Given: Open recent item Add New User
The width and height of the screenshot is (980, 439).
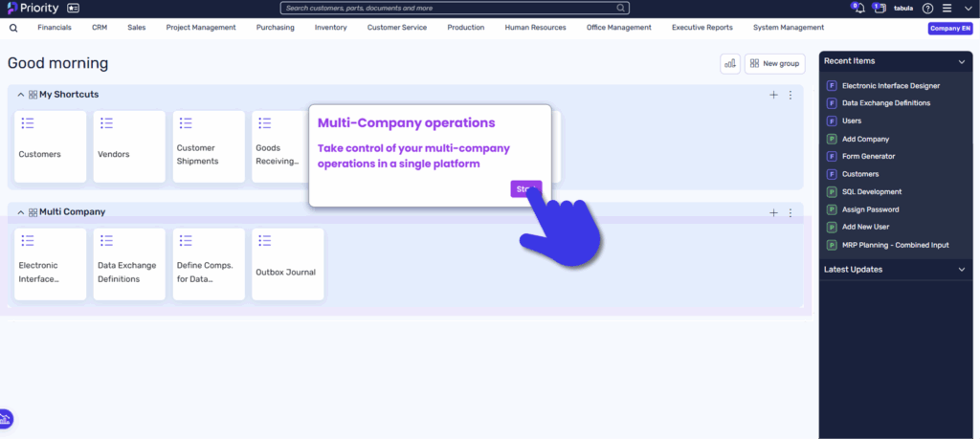Looking at the screenshot, I should point(865,227).
